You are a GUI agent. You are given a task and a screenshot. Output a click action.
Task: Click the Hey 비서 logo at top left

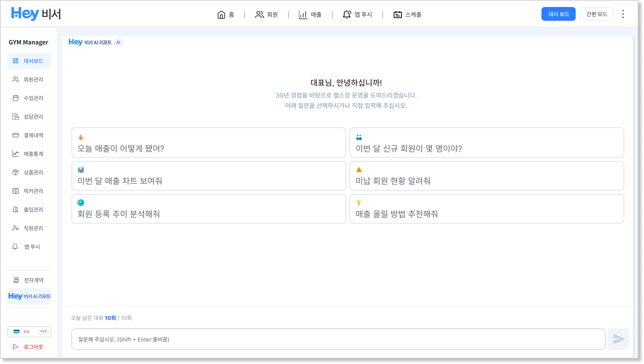pos(36,14)
